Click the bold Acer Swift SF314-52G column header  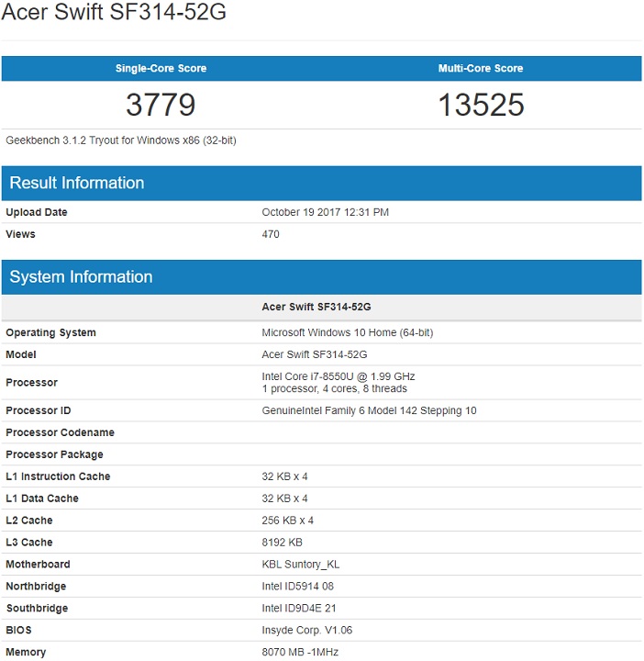click(316, 307)
